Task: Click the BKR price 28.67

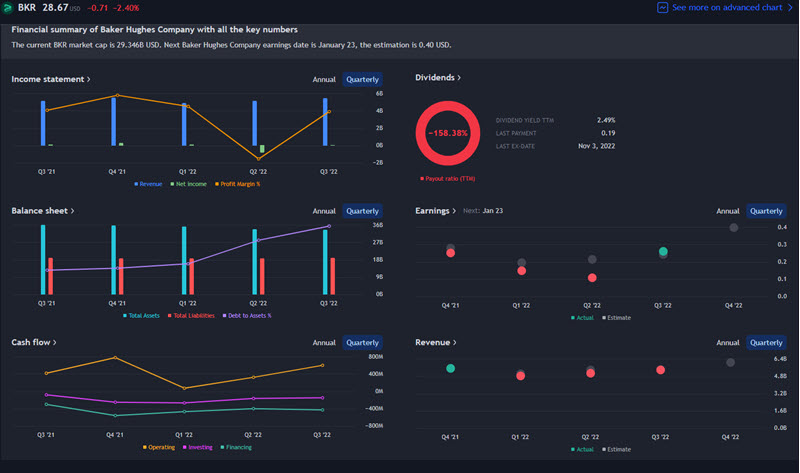Action: (55, 8)
